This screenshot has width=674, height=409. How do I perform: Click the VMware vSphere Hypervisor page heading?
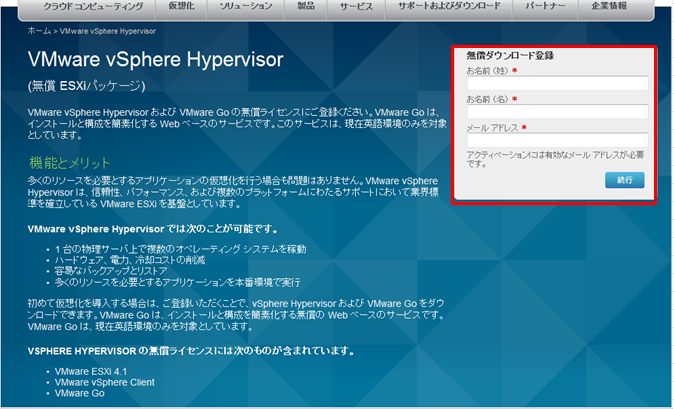tap(156, 59)
